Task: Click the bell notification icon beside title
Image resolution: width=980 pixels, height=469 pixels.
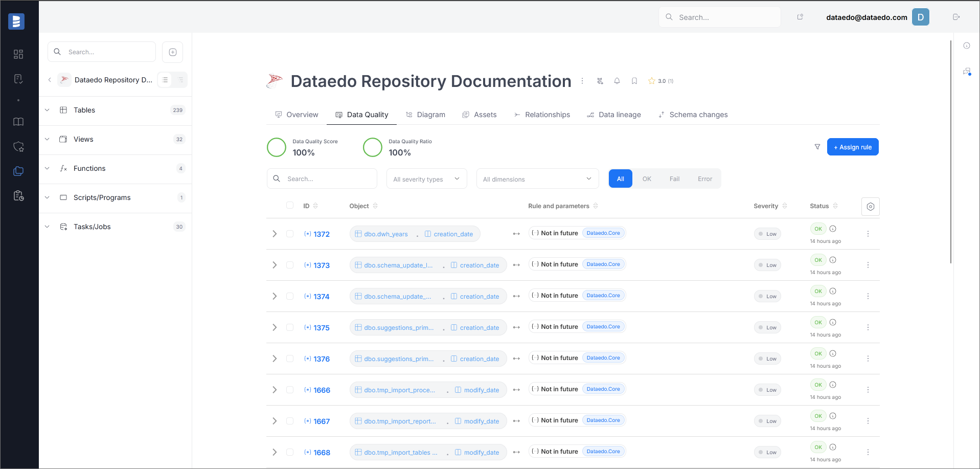Action: [x=617, y=81]
